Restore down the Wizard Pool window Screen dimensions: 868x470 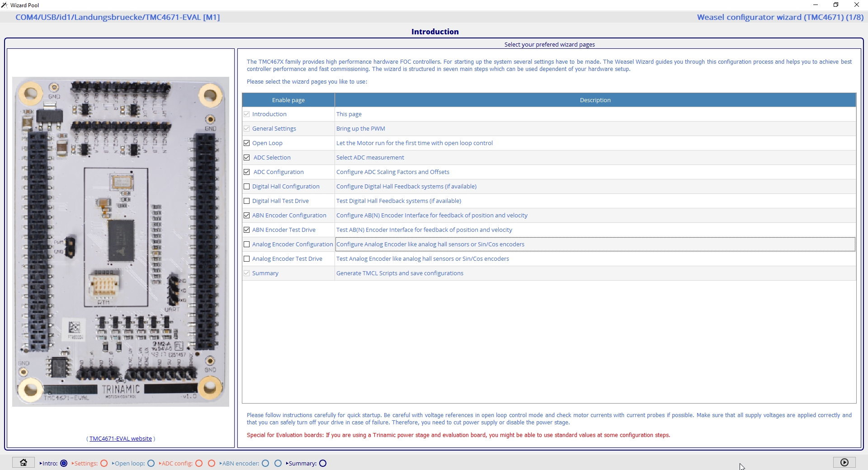[836, 5]
